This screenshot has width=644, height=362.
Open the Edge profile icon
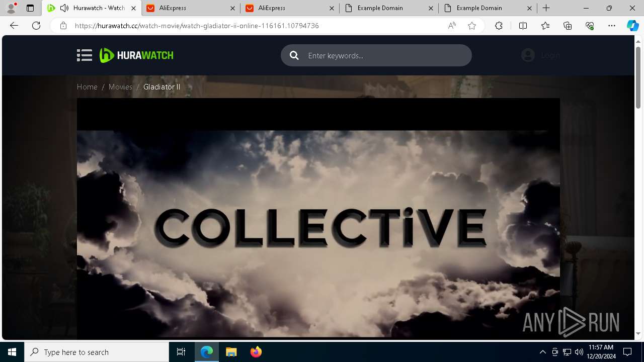(11, 8)
